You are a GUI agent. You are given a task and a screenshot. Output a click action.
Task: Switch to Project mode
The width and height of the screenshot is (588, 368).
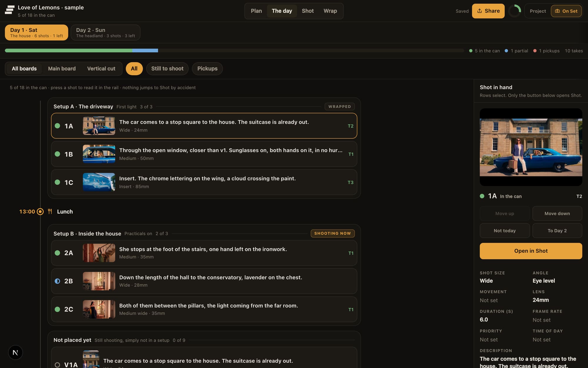point(538,11)
